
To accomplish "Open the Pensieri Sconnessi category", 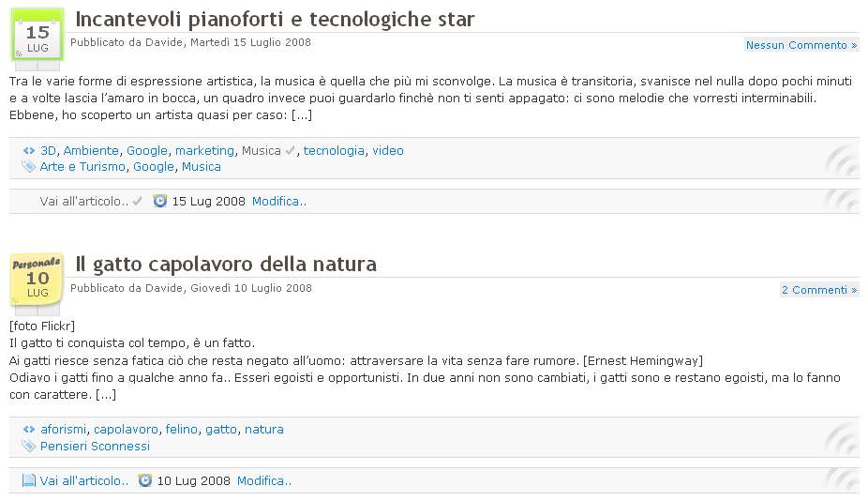I will [95, 447].
